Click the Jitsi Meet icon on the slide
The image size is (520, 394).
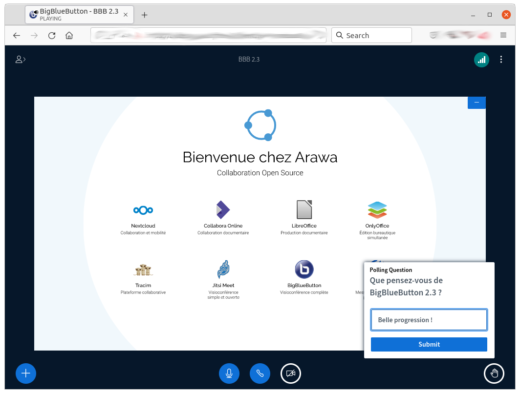[x=223, y=269]
